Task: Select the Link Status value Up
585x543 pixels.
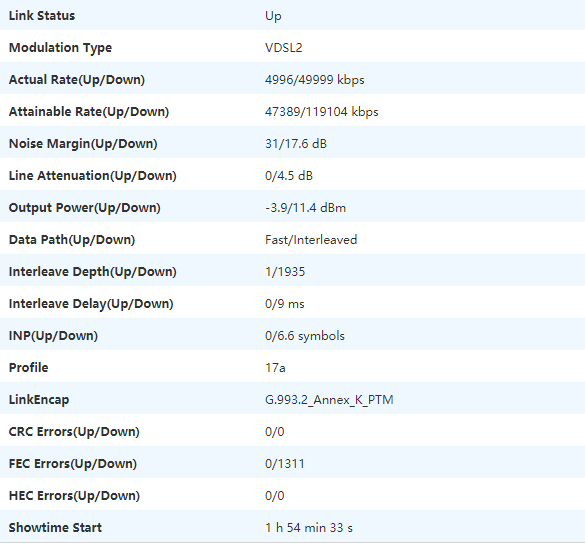Action: tap(273, 16)
